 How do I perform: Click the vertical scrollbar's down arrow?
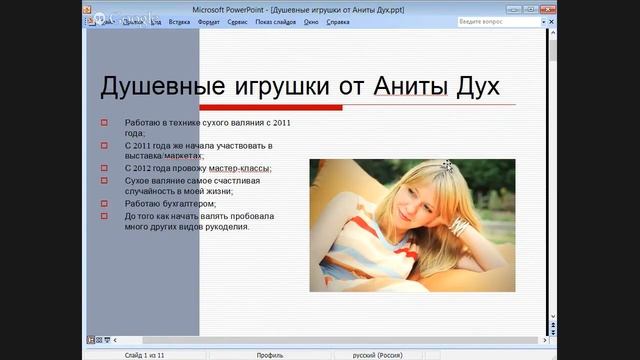tap(553, 316)
